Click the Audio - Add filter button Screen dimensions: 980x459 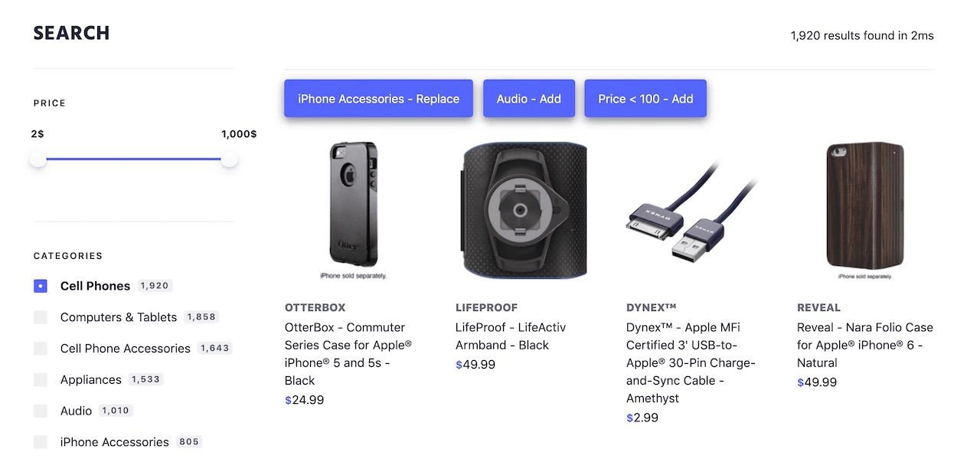tap(528, 98)
